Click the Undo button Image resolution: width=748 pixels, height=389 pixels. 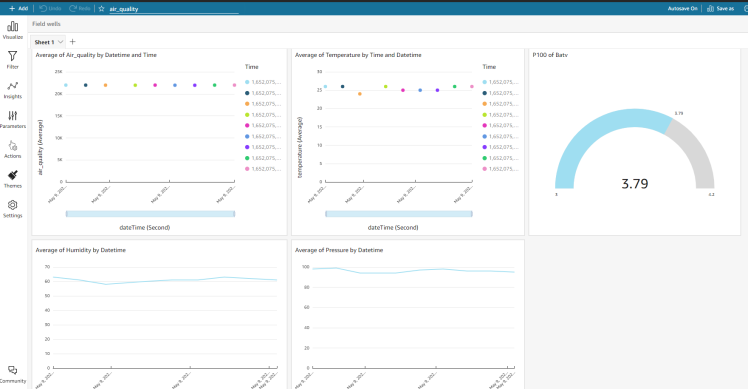coord(50,9)
